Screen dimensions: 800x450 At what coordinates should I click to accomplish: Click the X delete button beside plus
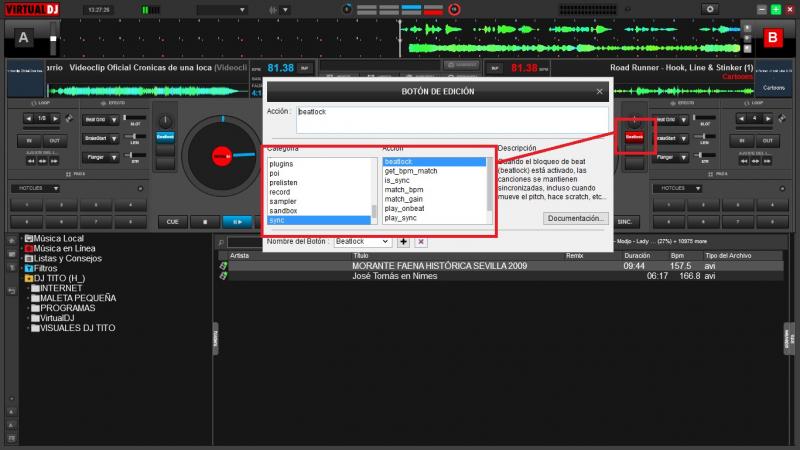tap(421, 242)
